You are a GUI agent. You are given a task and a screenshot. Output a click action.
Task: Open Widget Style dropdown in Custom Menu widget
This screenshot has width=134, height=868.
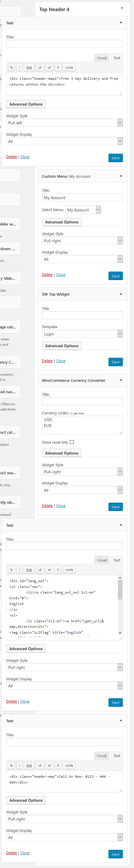click(x=82, y=240)
